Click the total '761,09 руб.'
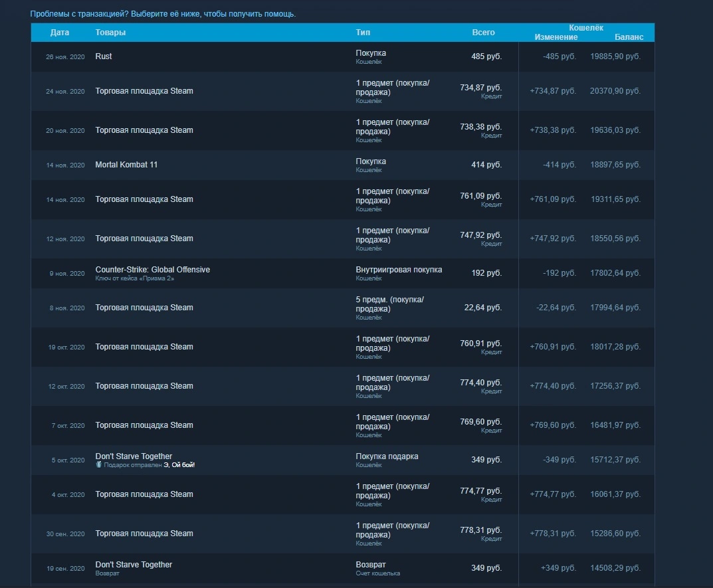The width and height of the screenshot is (713, 588). (x=480, y=195)
